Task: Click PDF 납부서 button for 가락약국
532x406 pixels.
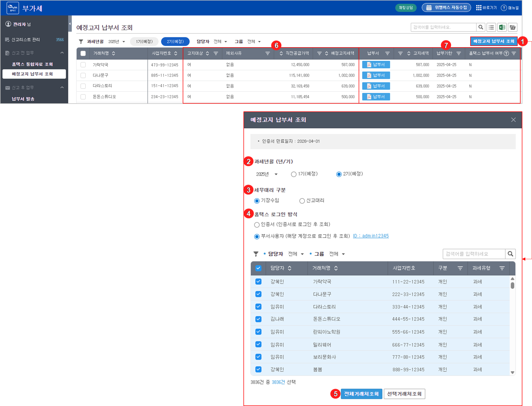Action: tap(376, 64)
